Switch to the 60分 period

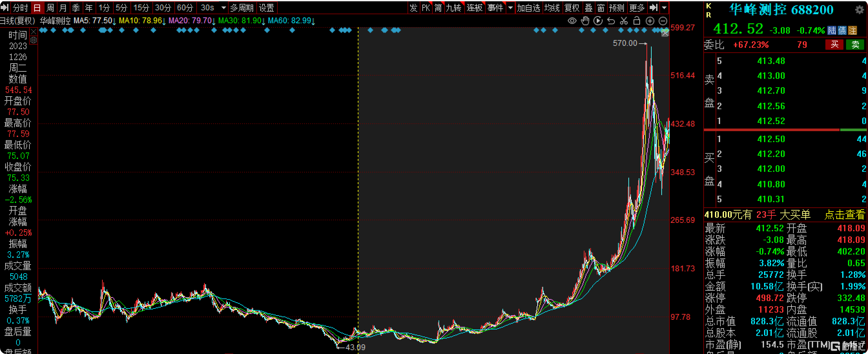pyautogui.click(x=185, y=7)
